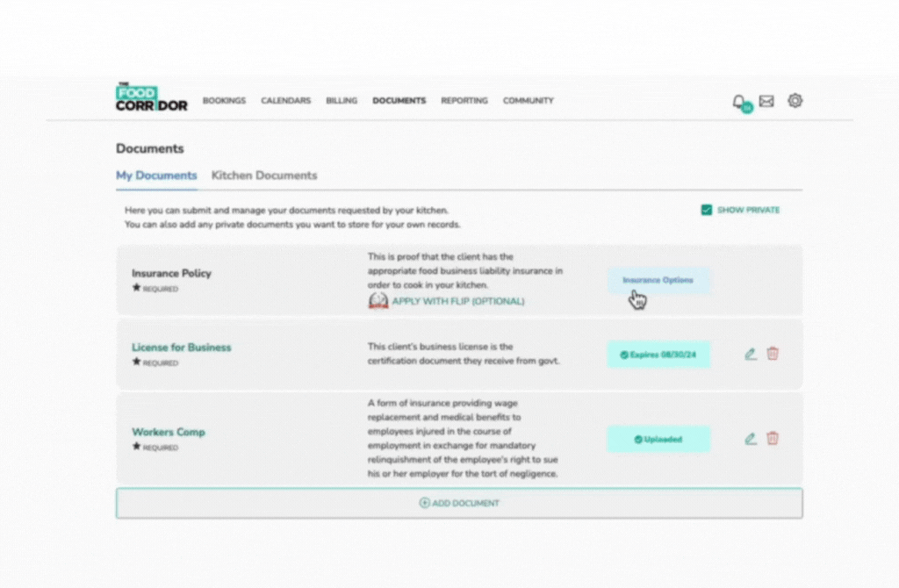The height and width of the screenshot is (588, 899).
Task: Open the License for Business link
Action: [x=182, y=348]
